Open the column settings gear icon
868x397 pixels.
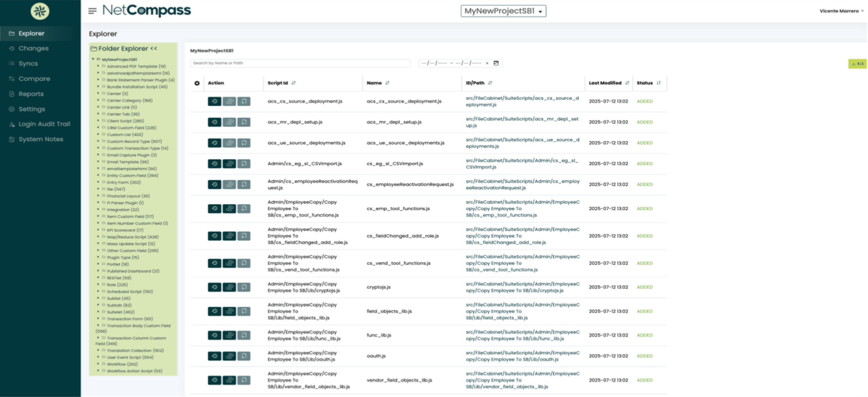click(197, 83)
